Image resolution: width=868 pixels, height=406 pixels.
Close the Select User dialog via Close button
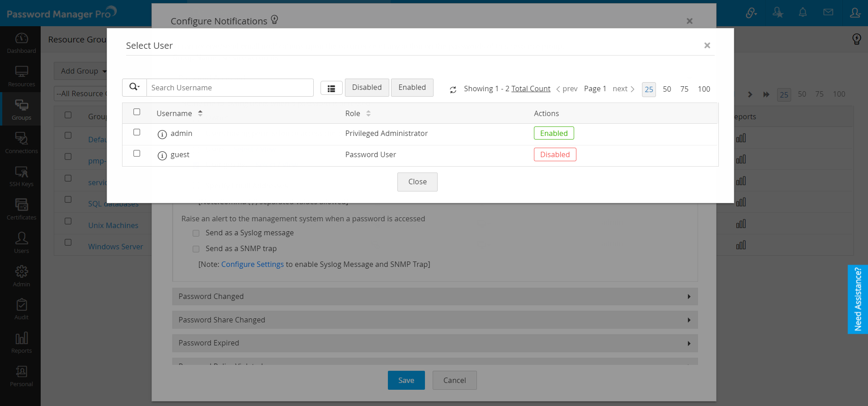click(417, 182)
